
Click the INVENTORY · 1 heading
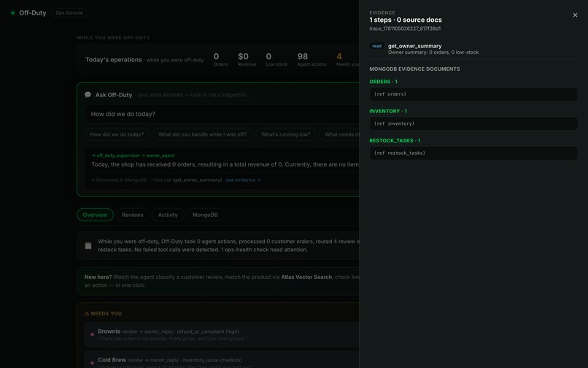pos(388,111)
